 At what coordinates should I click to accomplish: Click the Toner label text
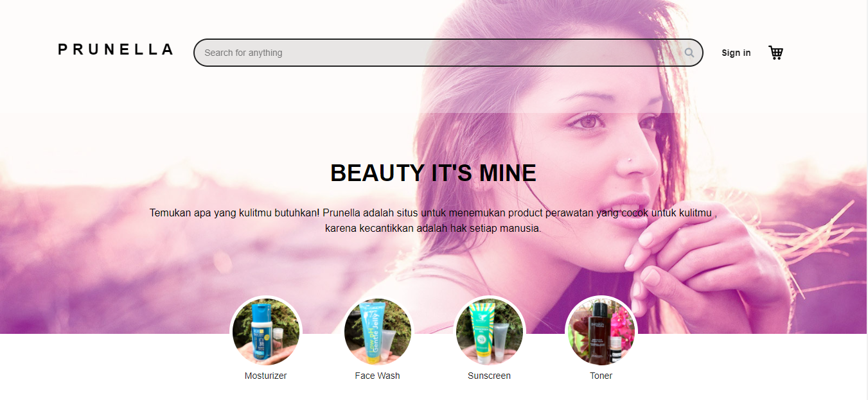pyautogui.click(x=601, y=376)
